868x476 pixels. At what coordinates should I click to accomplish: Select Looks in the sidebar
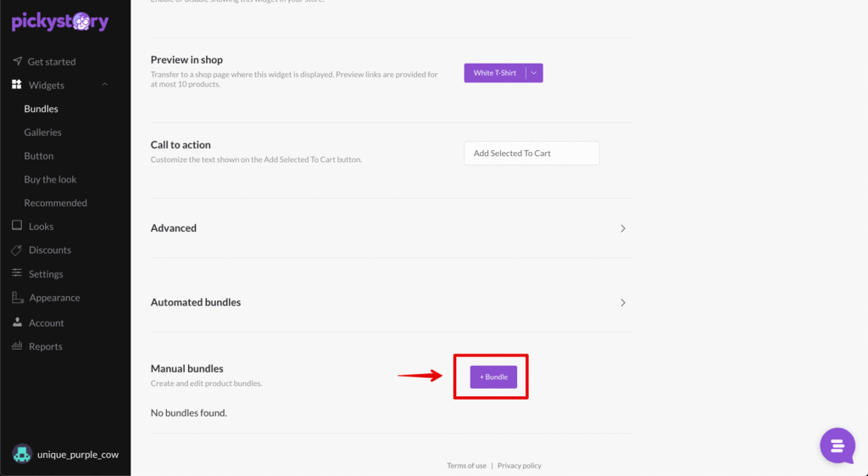point(41,226)
